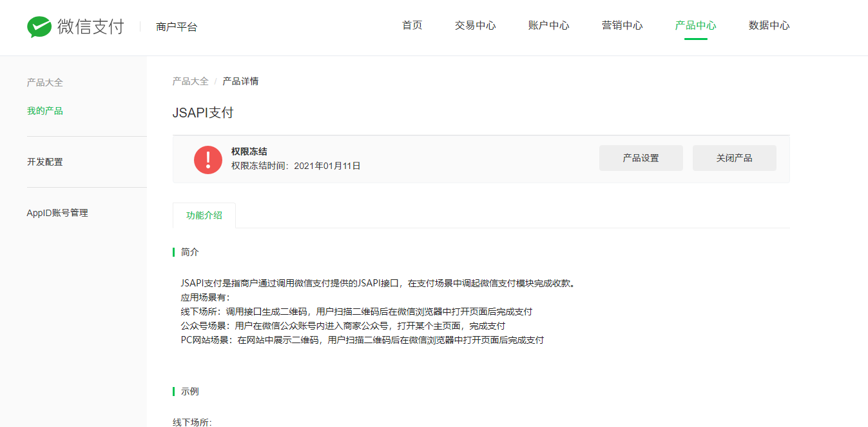Screen dimensions: 868x427
Task: Click the 线下场所： label under 示例
Action: pos(192,422)
